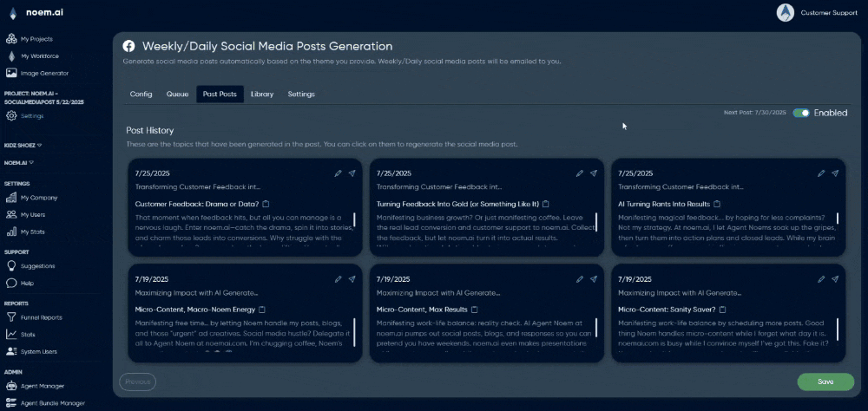Send the Micro-Content: Sanity Saver? post
The height and width of the screenshot is (411, 868).
(835, 279)
